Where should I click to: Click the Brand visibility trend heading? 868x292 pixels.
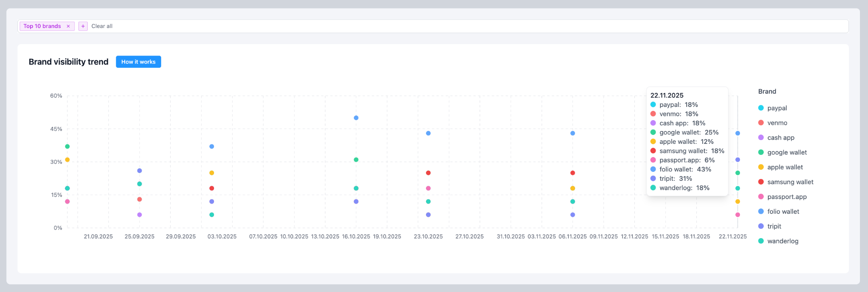(69, 62)
